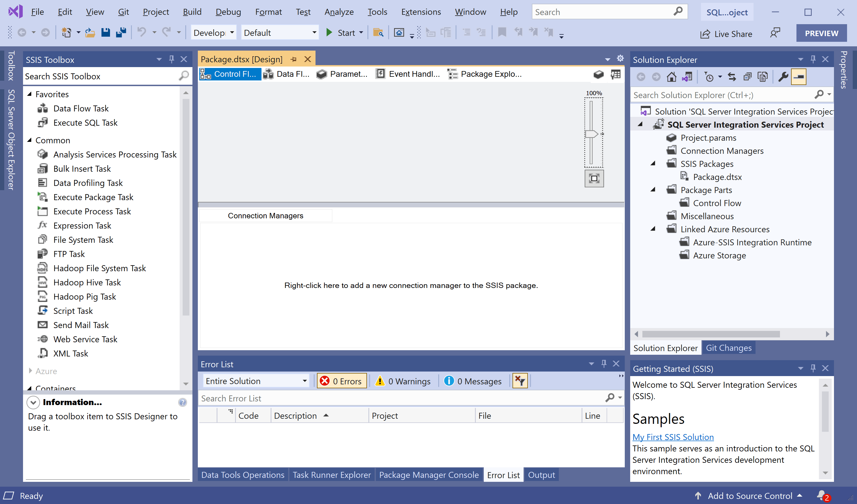
Task: Open the Entire Solution dropdown in Error List
Action: click(x=304, y=381)
